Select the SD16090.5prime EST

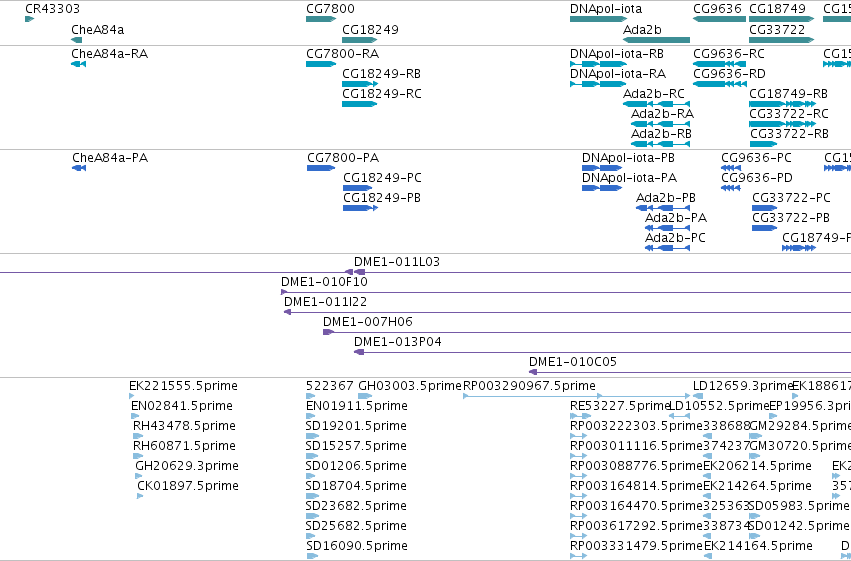coord(313,556)
